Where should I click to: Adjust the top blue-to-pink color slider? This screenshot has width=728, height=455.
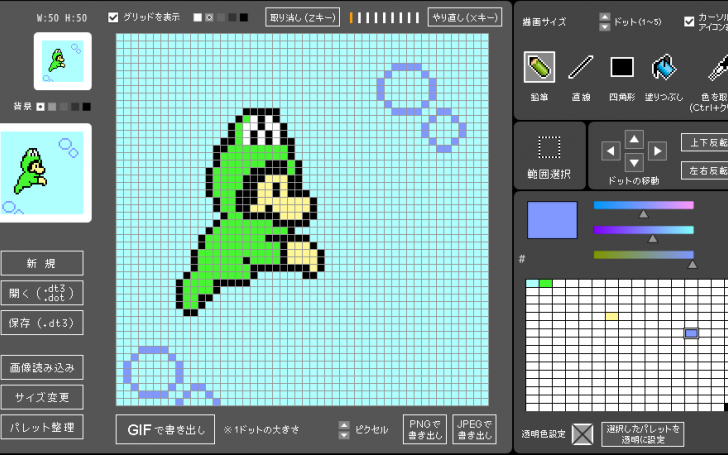point(644,206)
